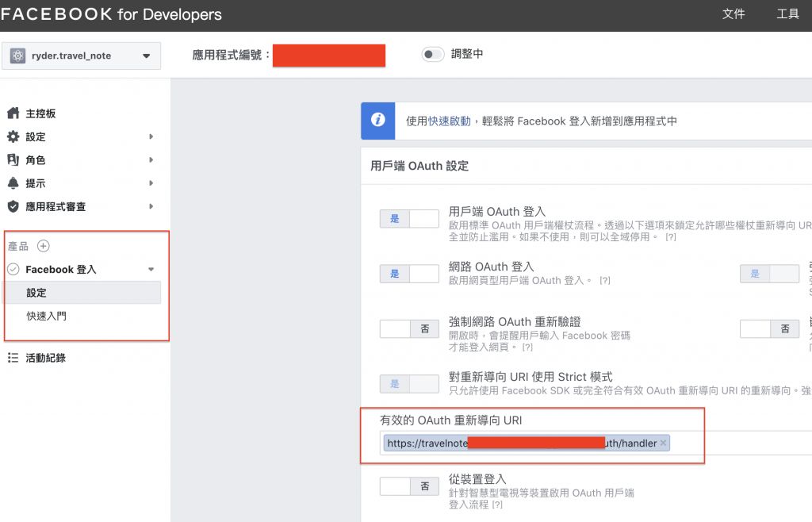The height and width of the screenshot is (522, 812).
Task: Click help [?] for 網路 OAuth 登入
Action: 605,281
